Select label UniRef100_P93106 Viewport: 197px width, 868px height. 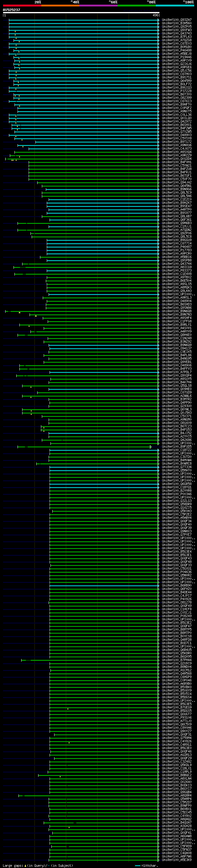pos(177,718)
